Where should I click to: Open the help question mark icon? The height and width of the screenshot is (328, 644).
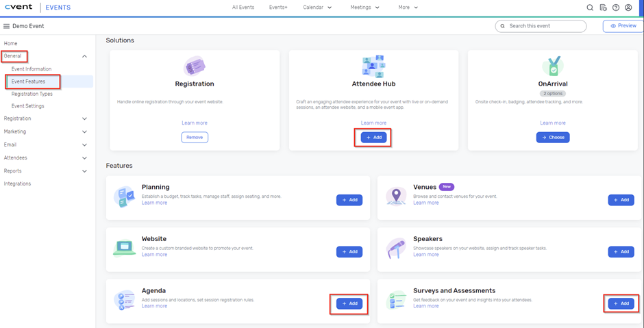[x=615, y=8]
